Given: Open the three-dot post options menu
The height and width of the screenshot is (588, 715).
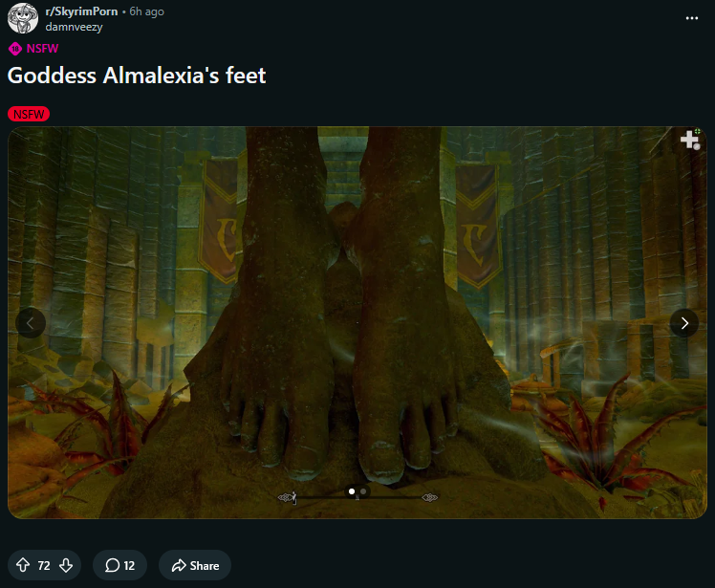Looking at the screenshot, I should (x=691, y=18).
